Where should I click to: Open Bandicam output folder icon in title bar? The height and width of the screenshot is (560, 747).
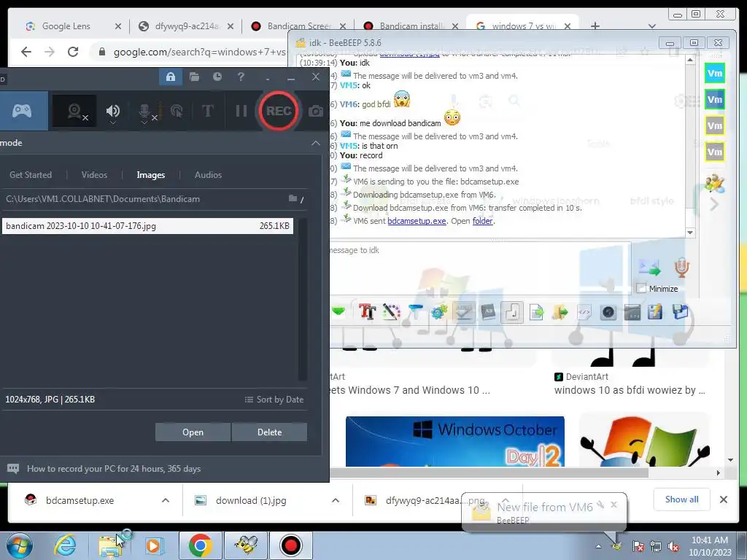[194, 77]
